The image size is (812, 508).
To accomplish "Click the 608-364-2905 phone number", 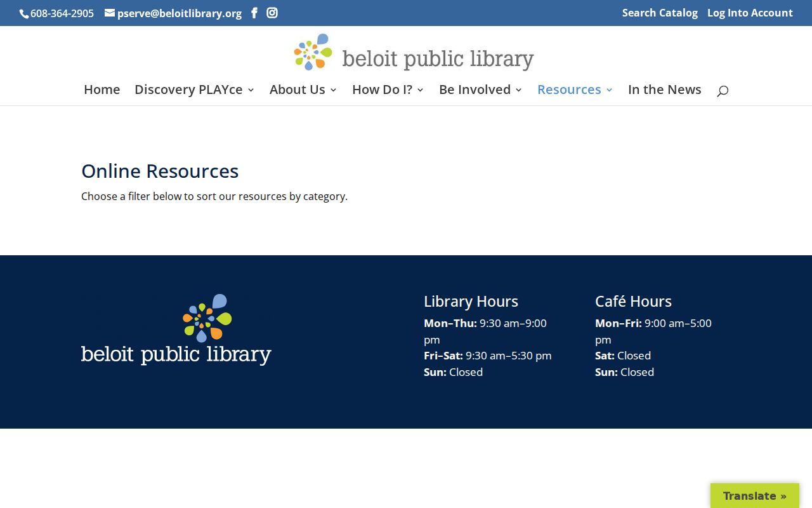I will 62,13.
